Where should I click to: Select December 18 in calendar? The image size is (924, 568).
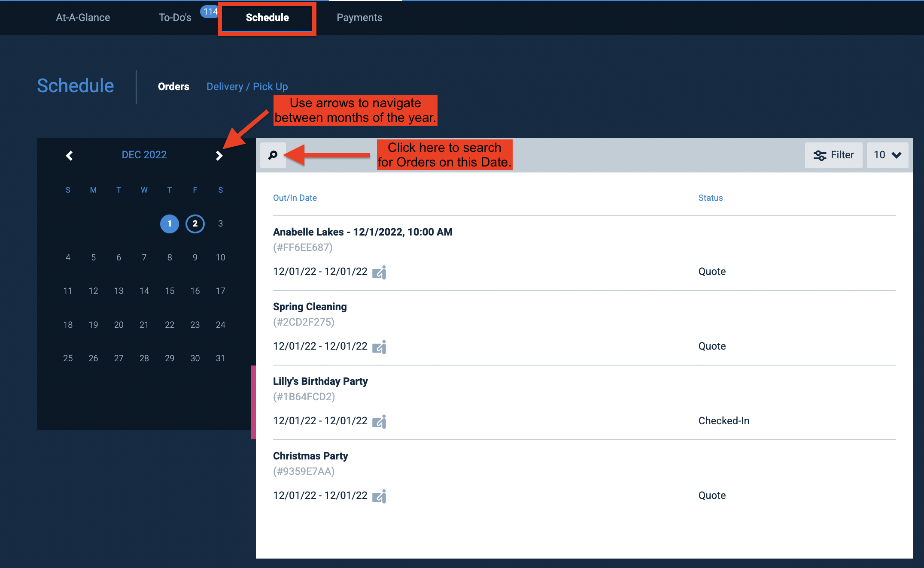click(x=68, y=325)
